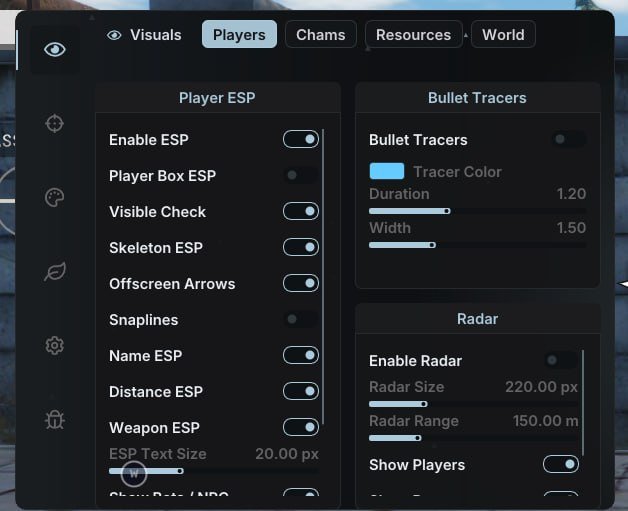This screenshot has width=628, height=511.
Task: Click the 150.00 m radar range value
Action: pos(545,421)
